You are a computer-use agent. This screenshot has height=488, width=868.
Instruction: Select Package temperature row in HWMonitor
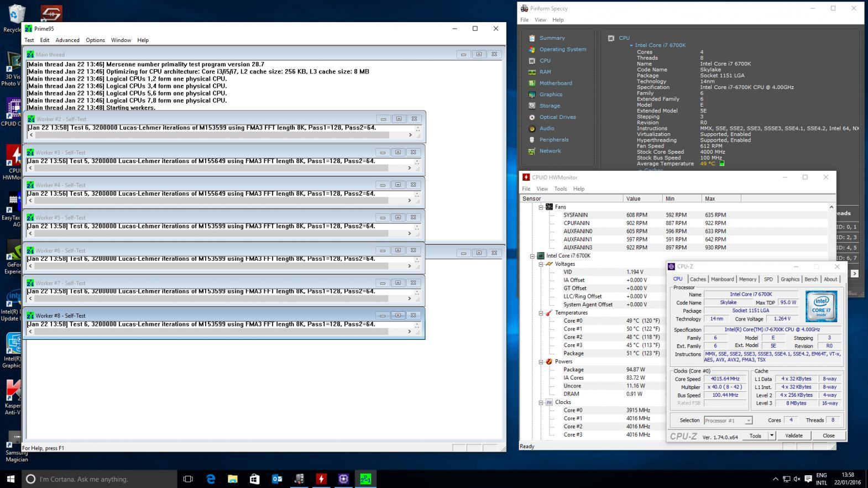(593, 353)
